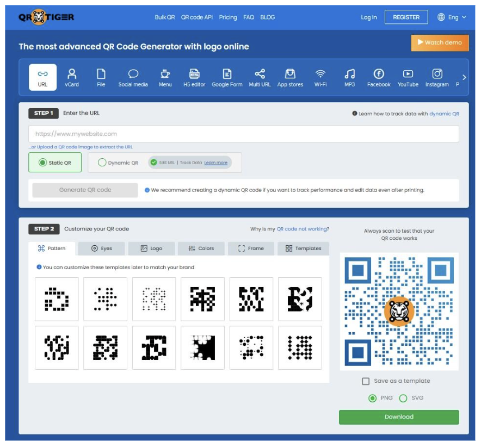
Task: Select the last pattern in the top row
Action: [x=300, y=299]
